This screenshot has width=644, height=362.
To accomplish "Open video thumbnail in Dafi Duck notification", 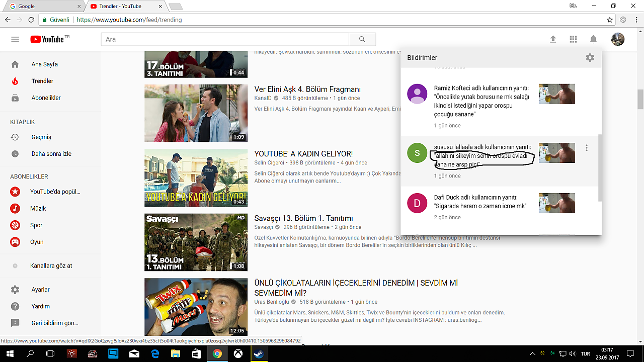I will (557, 203).
